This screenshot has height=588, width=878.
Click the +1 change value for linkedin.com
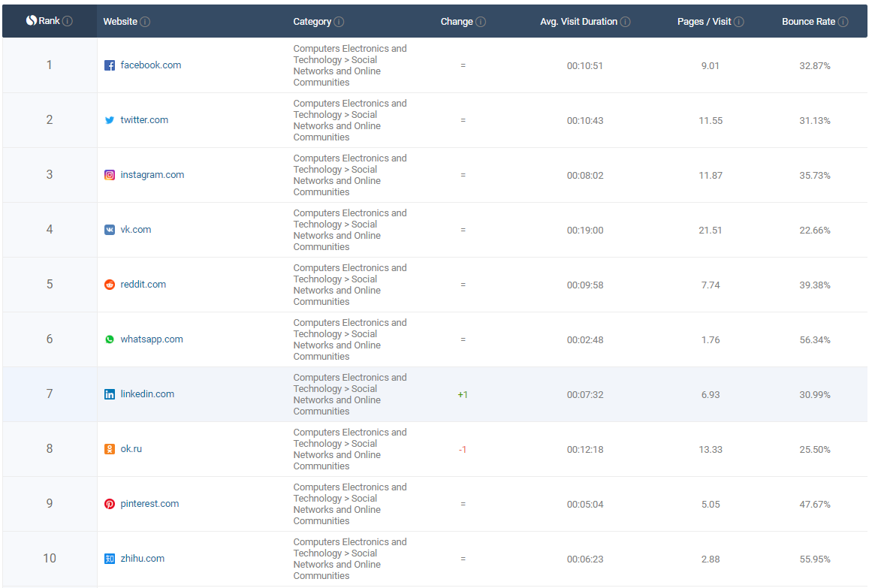tap(463, 395)
